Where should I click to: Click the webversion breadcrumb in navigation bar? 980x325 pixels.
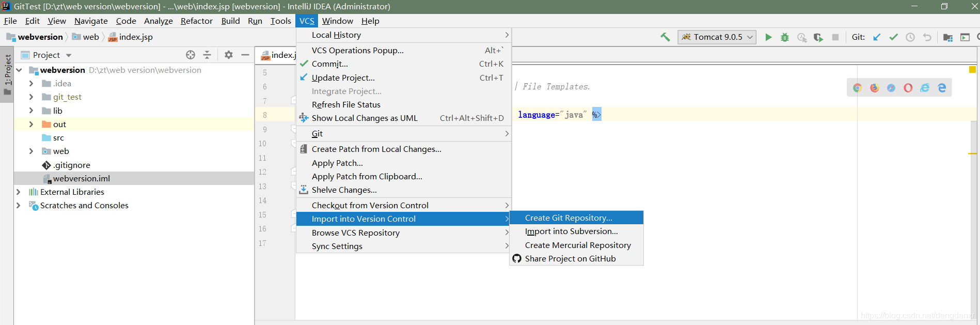(x=35, y=37)
